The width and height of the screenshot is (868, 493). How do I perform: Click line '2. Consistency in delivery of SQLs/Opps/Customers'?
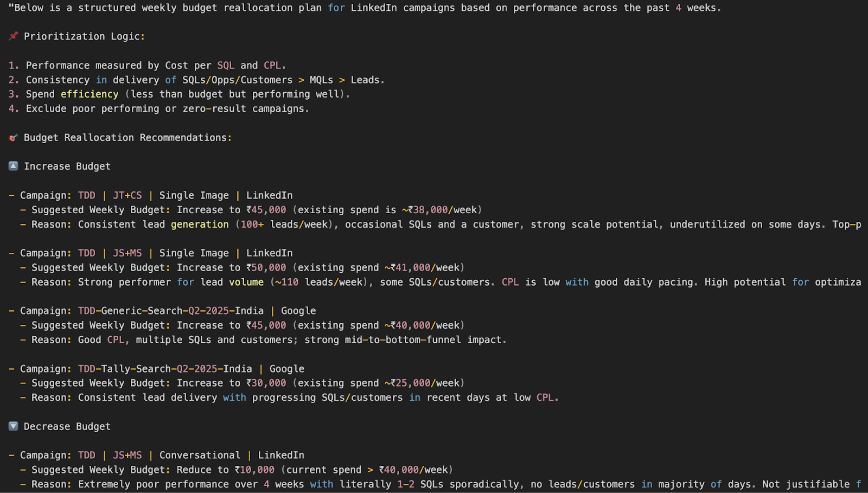[196, 80]
